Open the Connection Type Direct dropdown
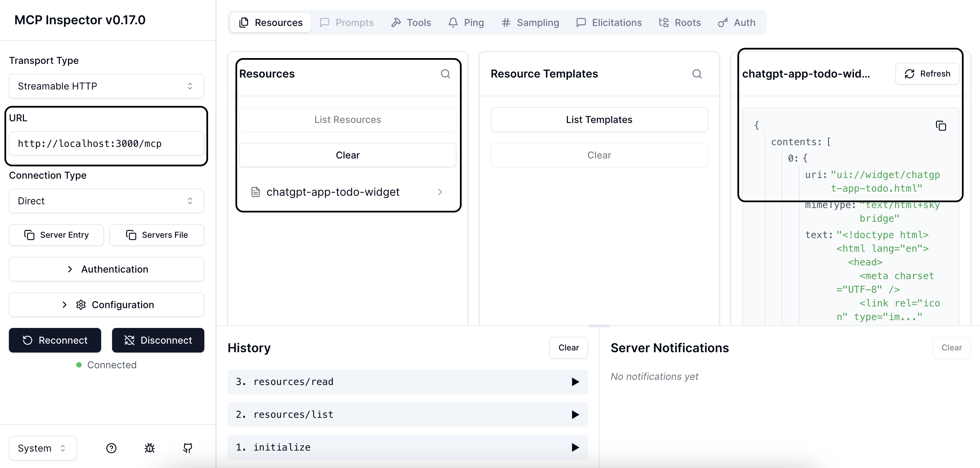 coord(107,201)
